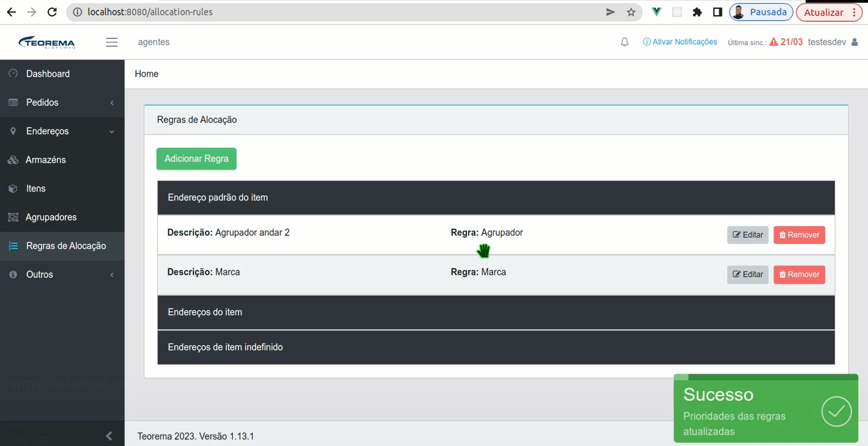Dismiss the Sucesso toast notification
Viewport: 868px width, 446px height.
point(766,408)
